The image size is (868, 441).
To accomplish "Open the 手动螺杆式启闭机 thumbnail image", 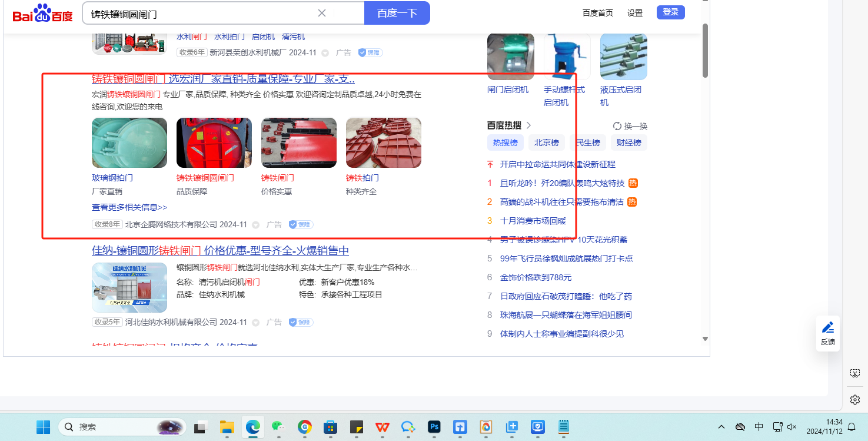I will [567, 57].
